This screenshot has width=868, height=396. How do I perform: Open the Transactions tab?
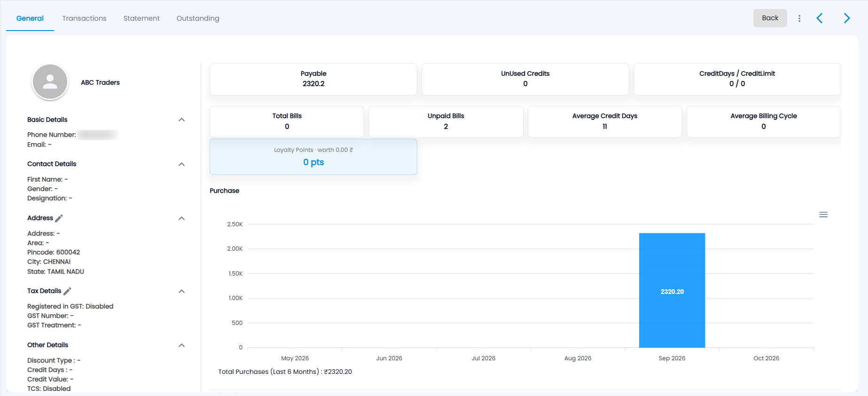84,18
